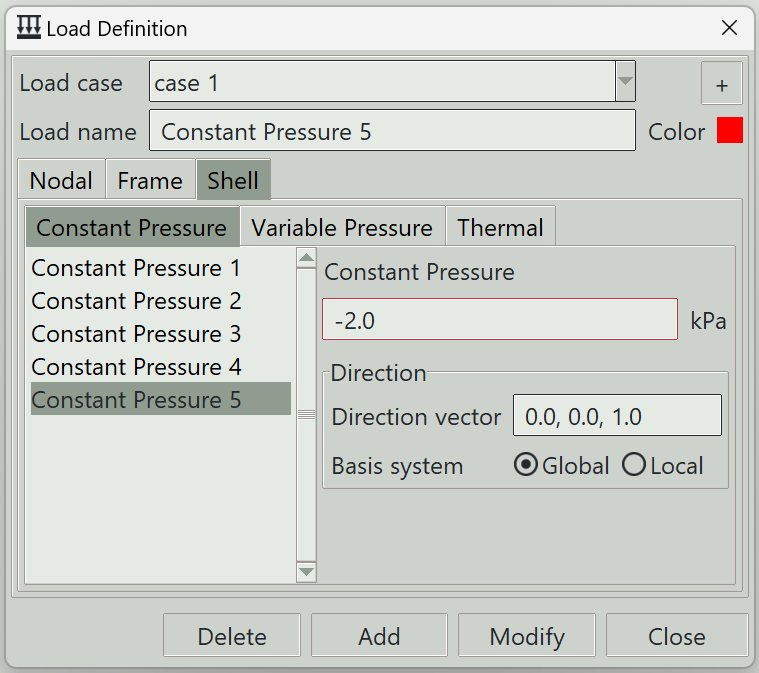759x673 pixels.
Task: Click the Delete button
Action: click(232, 636)
